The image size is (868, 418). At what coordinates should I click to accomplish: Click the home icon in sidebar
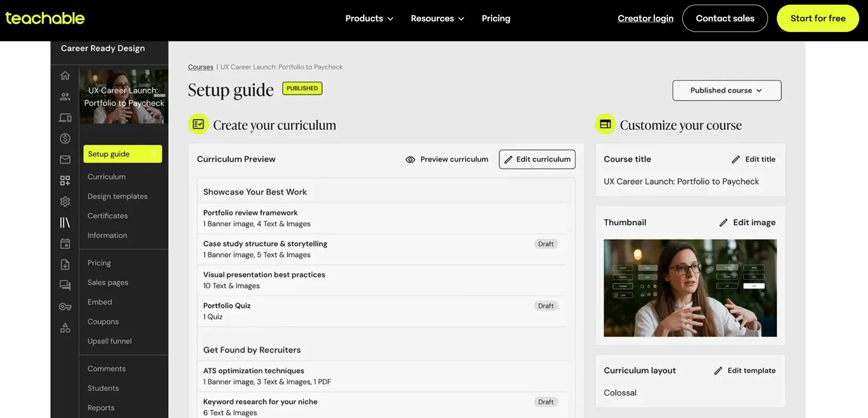click(x=65, y=76)
